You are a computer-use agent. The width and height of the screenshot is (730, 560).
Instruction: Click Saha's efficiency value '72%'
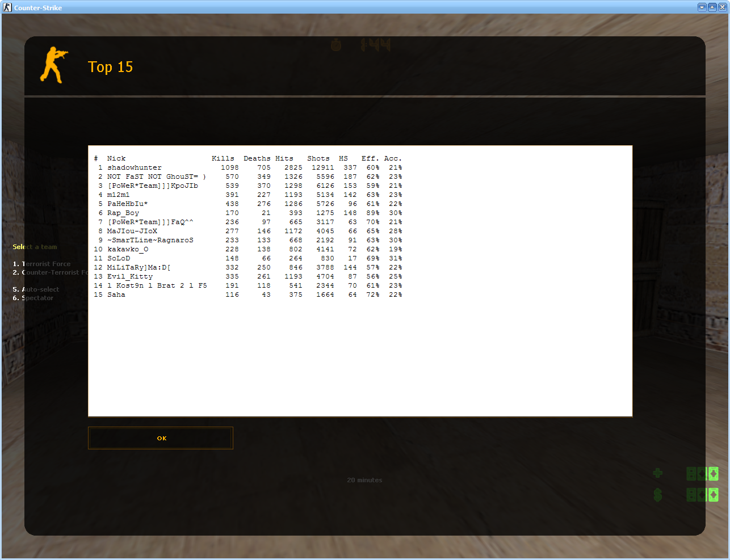[x=373, y=294]
